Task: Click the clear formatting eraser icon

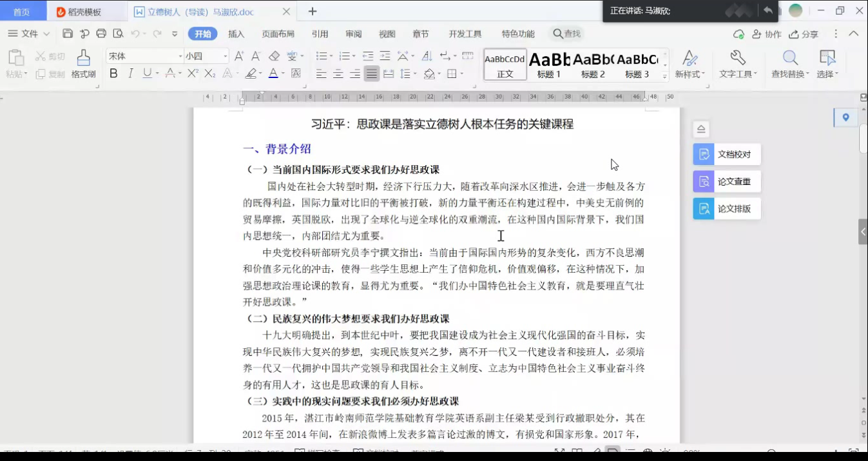Action: click(x=274, y=56)
